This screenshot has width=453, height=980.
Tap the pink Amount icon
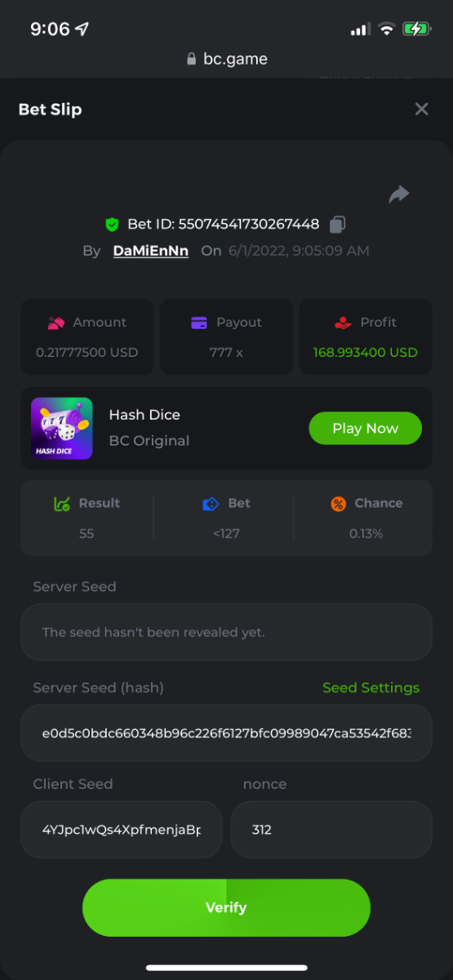[56, 323]
